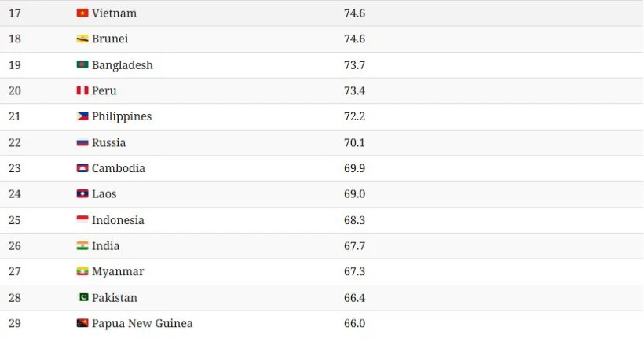This screenshot has width=644, height=342.
Task: Click the Bangladesh flag icon
Action: coord(82,65)
